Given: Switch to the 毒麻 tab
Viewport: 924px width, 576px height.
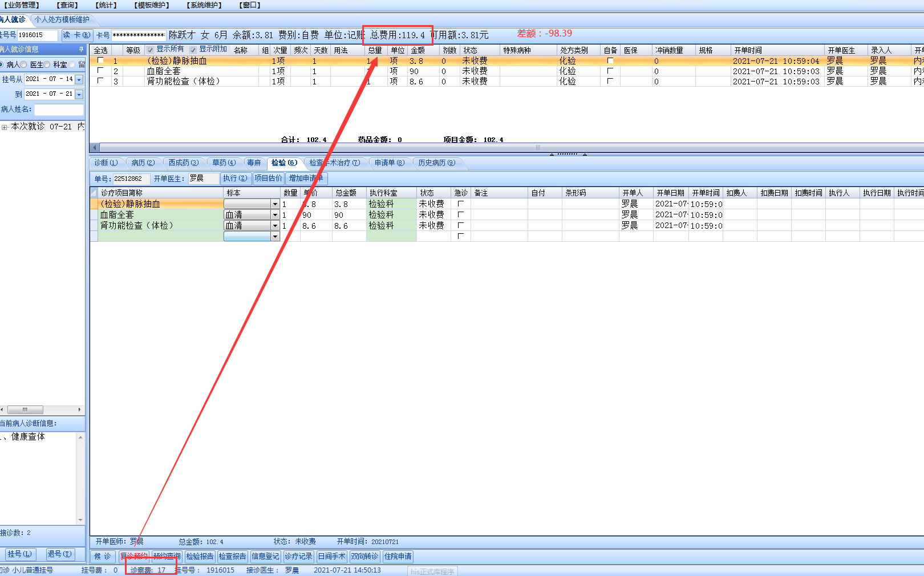Looking at the screenshot, I should click(254, 163).
